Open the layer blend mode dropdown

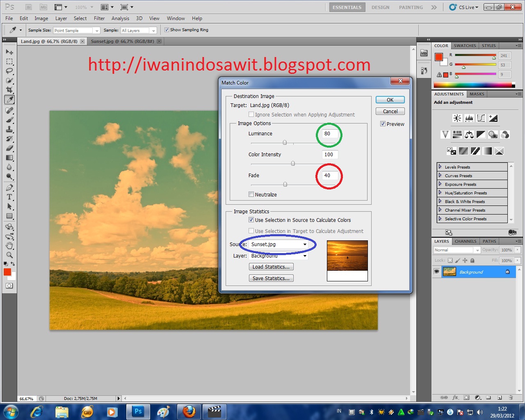click(457, 250)
